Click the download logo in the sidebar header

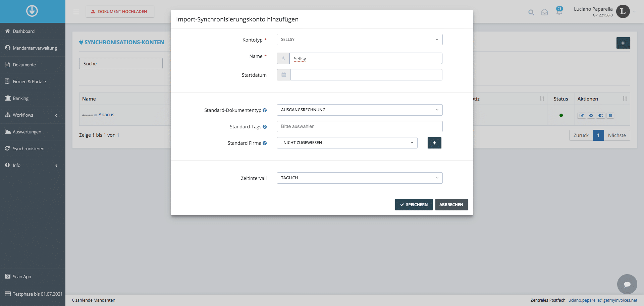click(x=32, y=11)
